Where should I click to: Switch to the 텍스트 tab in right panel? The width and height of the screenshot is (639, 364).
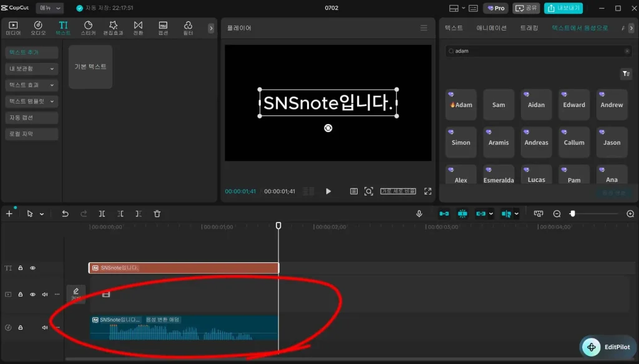coord(454,28)
